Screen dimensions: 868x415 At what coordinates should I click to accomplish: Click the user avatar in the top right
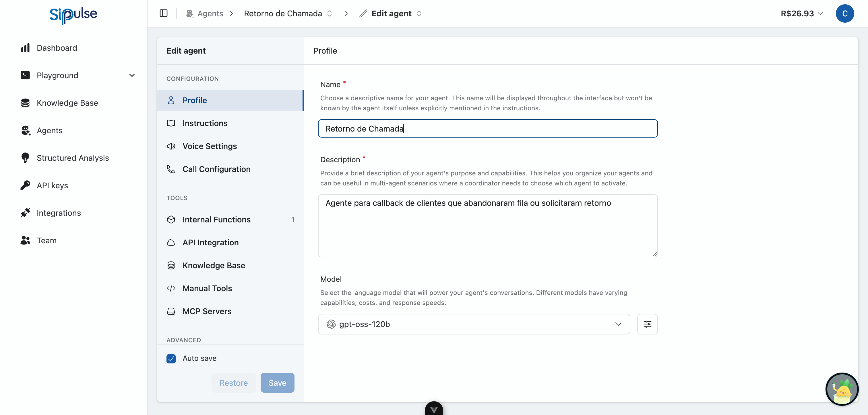[x=845, y=13]
